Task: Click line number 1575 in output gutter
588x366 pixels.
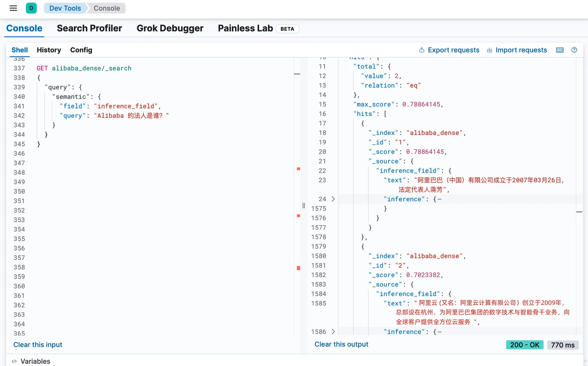Action: [x=318, y=208]
